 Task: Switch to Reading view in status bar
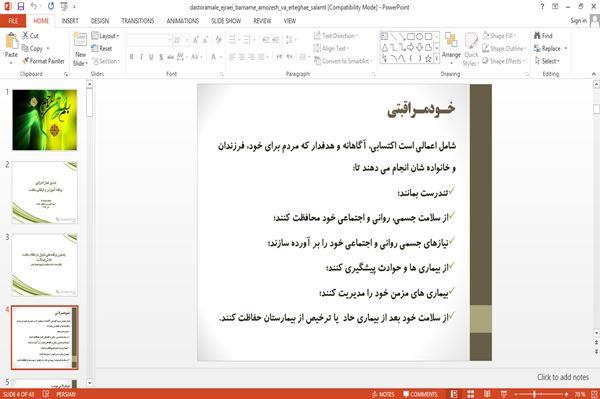tap(487, 394)
